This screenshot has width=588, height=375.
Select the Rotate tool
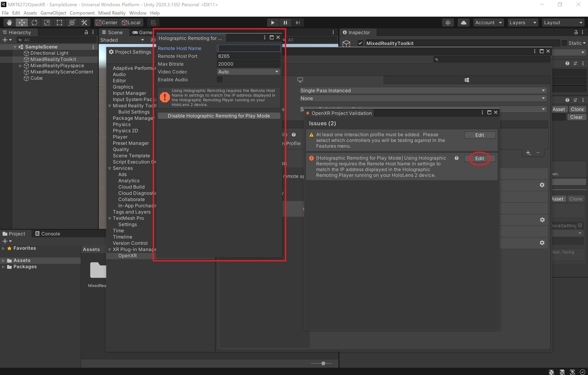34,23
